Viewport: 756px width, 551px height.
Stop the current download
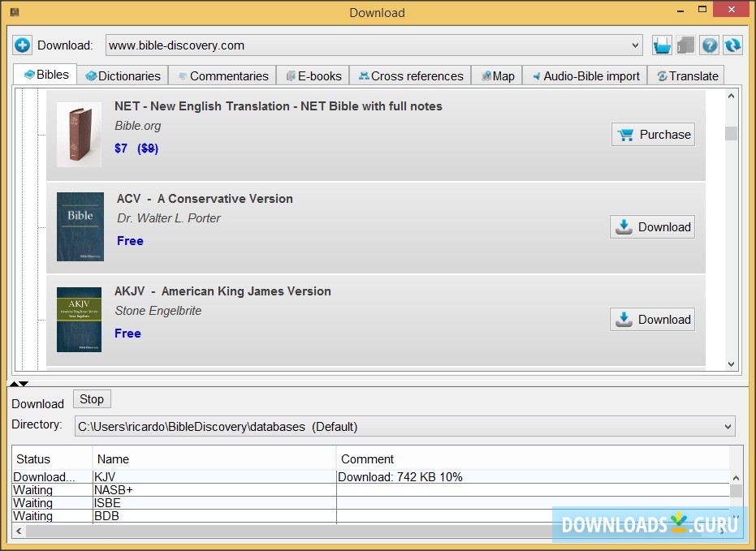(x=92, y=399)
